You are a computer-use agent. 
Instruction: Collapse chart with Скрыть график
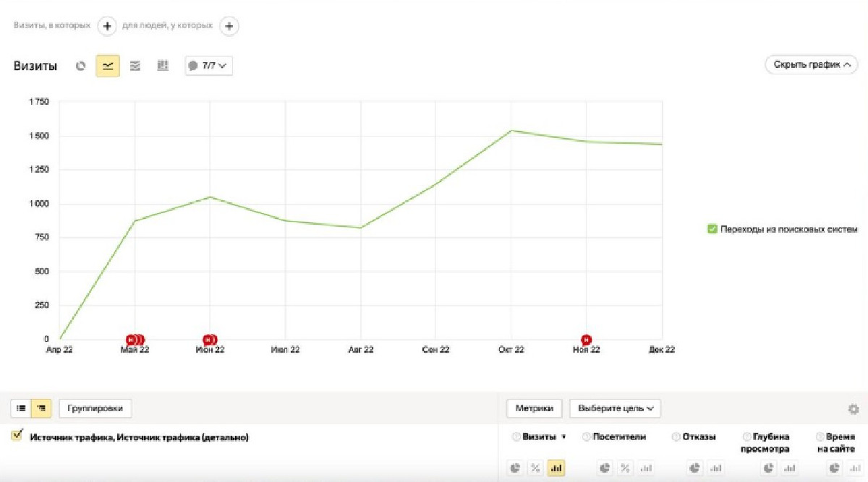(x=811, y=64)
